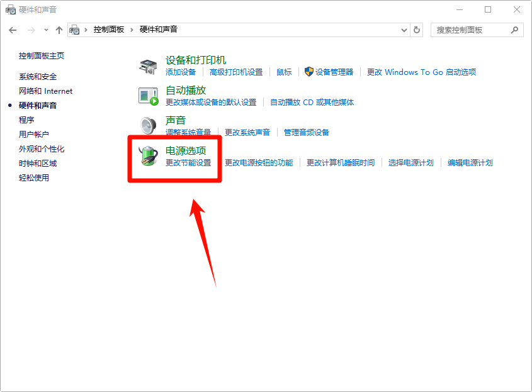
Task: Click the 更改电源按钮的功能 link
Action: pos(259,162)
